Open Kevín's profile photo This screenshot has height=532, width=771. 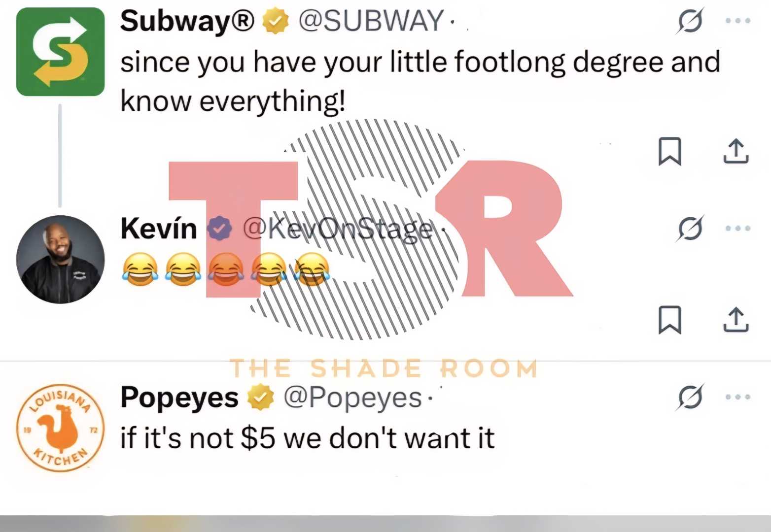[x=60, y=260]
